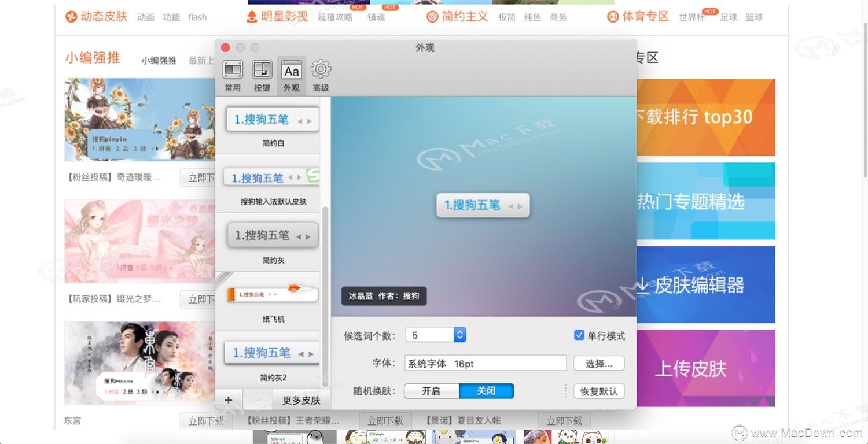
Task: Click the skin list scrollbar
Action: pyautogui.click(x=325, y=296)
